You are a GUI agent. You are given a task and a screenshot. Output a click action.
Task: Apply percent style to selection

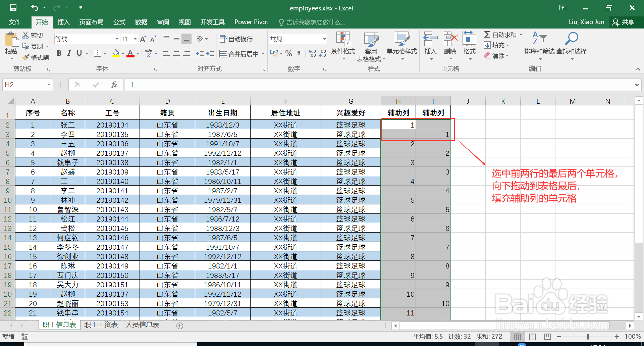pyautogui.click(x=288, y=53)
